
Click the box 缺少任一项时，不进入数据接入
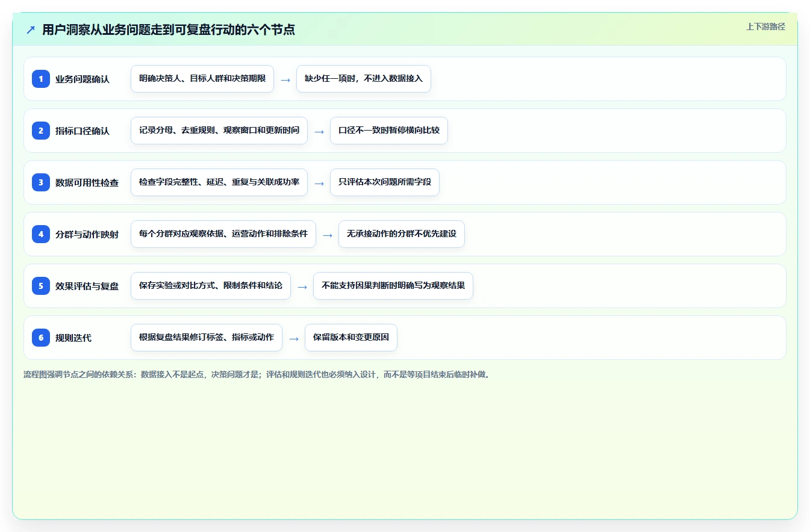(x=364, y=79)
